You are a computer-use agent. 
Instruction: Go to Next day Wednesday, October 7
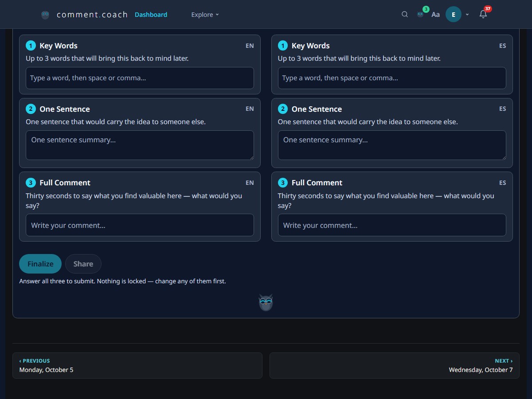coord(395,365)
